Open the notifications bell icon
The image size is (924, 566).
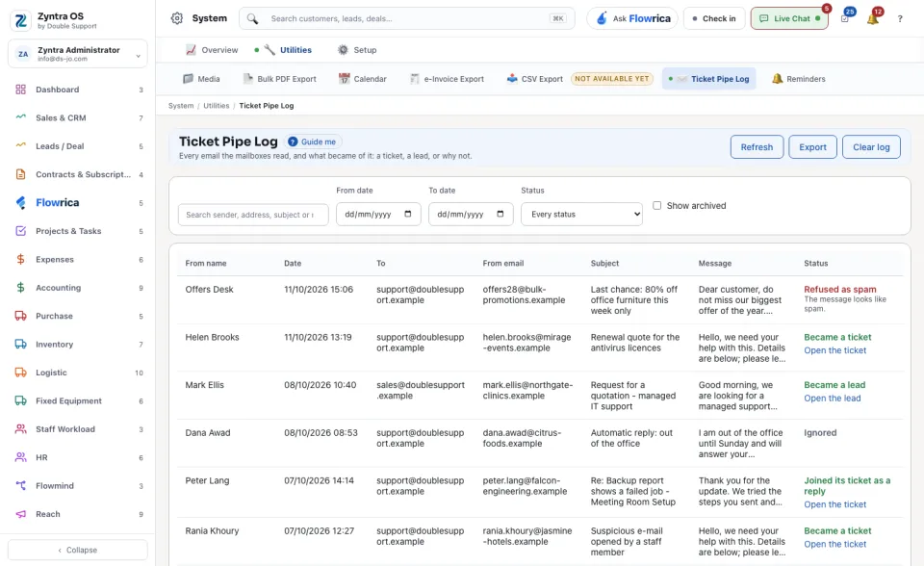tap(873, 19)
